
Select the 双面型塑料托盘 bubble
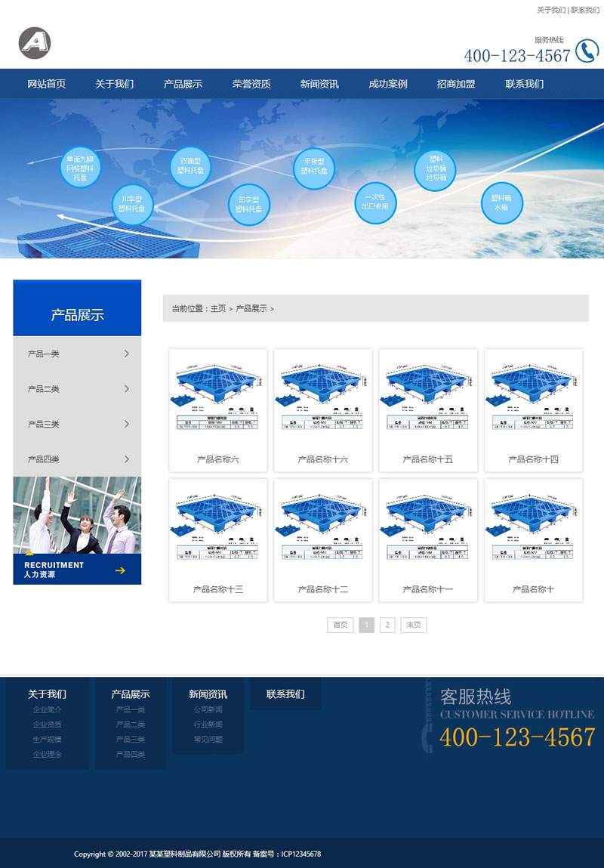click(190, 167)
